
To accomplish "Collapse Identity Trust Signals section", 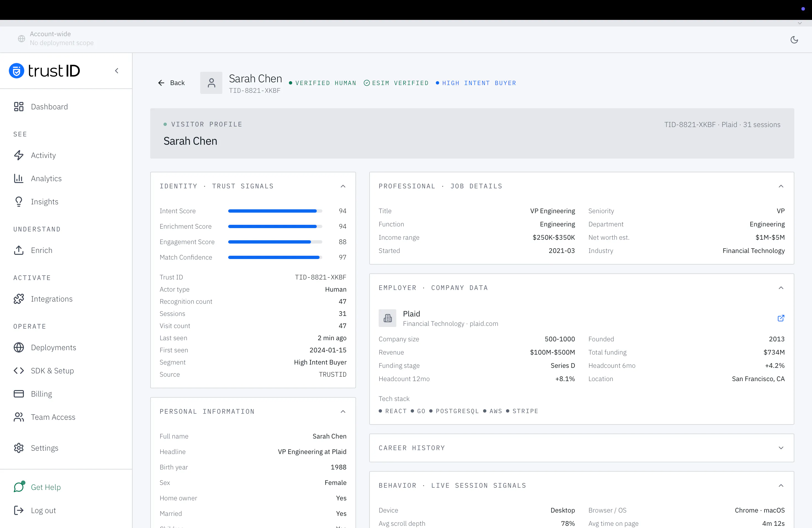I will [x=343, y=186].
